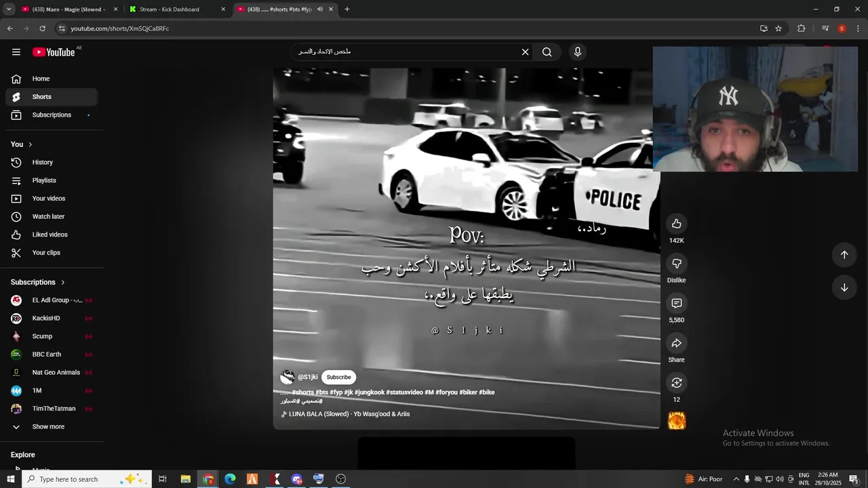Screen dimensions: 868x488
Task: Expand the You section chevron
Action: coord(30,144)
